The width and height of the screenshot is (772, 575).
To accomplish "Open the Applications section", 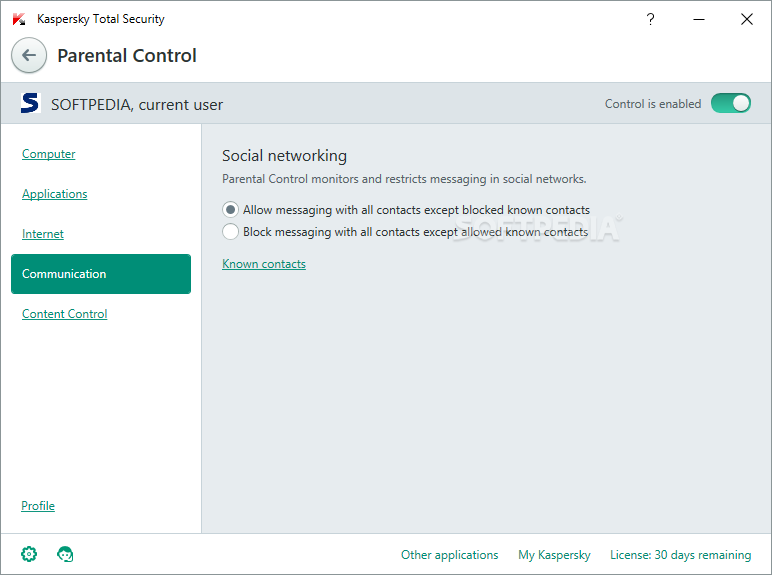I will [55, 193].
